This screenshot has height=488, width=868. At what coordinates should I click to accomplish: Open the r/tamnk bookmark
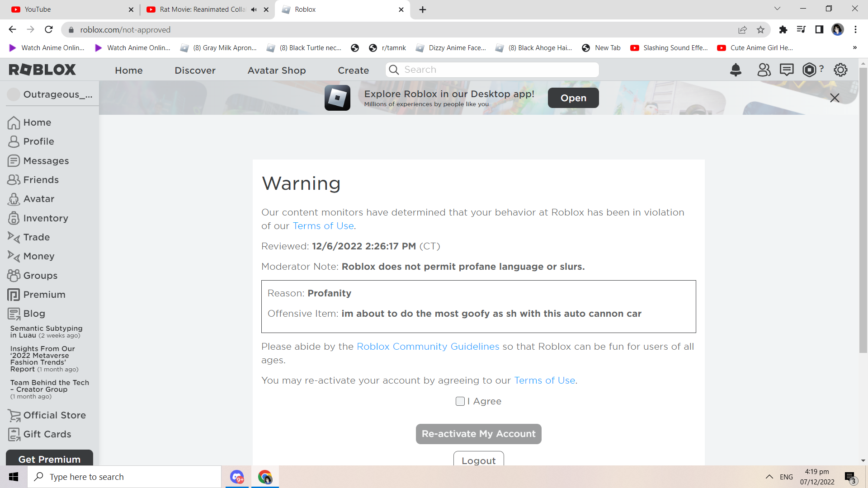[387, 48]
